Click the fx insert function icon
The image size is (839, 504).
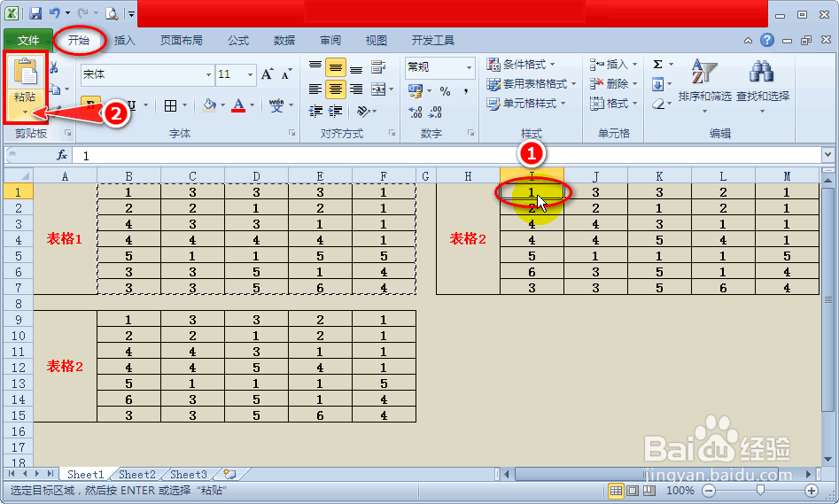[x=62, y=155]
